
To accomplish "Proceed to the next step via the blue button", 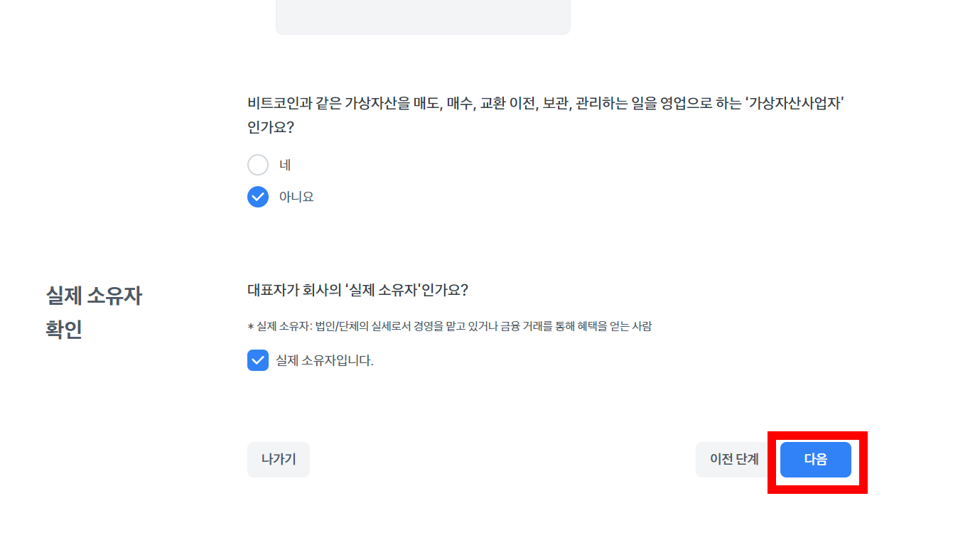I will point(816,460).
